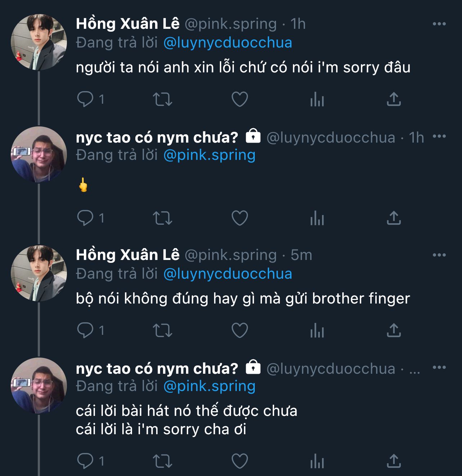This screenshot has height=476, width=462.
Task: Open more options on the last tweet
Action: pos(439,368)
